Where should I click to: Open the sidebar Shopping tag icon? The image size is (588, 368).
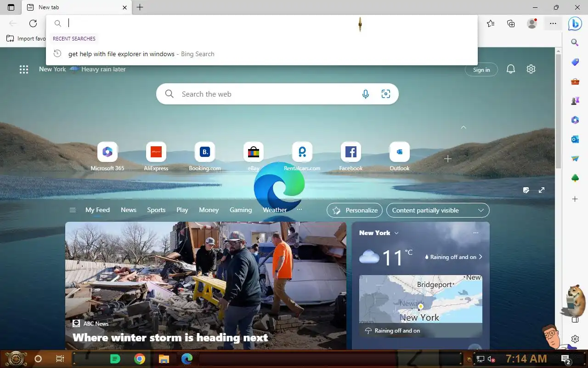click(575, 62)
